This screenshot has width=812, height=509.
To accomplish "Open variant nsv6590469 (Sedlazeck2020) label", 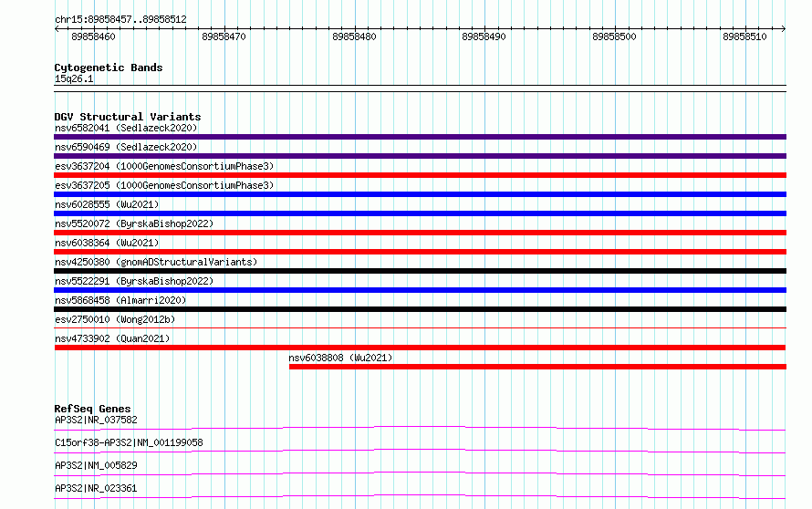I will pyautogui.click(x=126, y=147).
